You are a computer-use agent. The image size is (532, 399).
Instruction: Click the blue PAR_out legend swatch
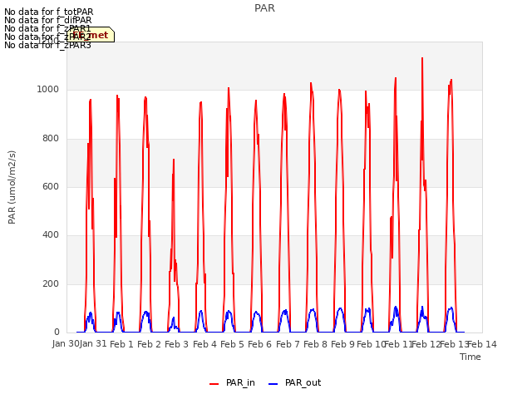pos(273,384)
